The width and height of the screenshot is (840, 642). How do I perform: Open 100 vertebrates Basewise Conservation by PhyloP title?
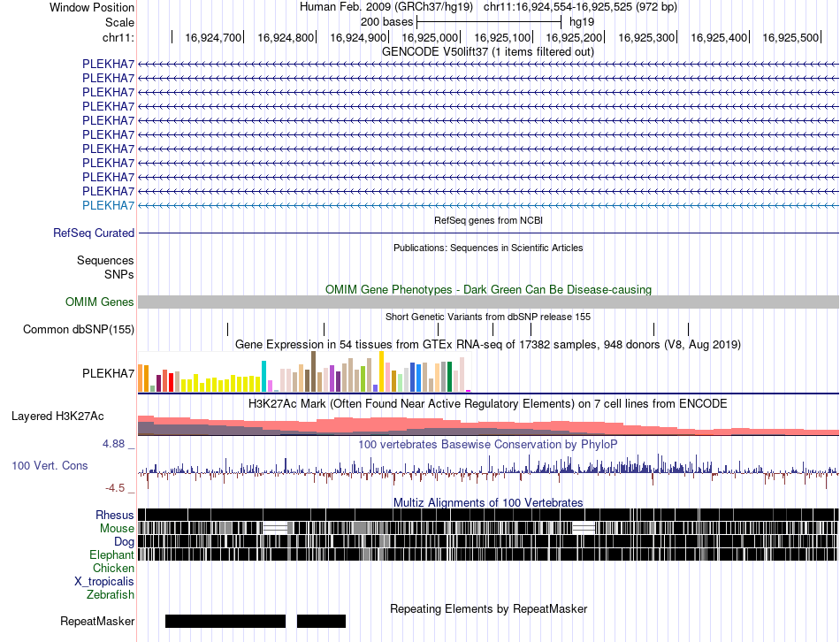[488, 444]
